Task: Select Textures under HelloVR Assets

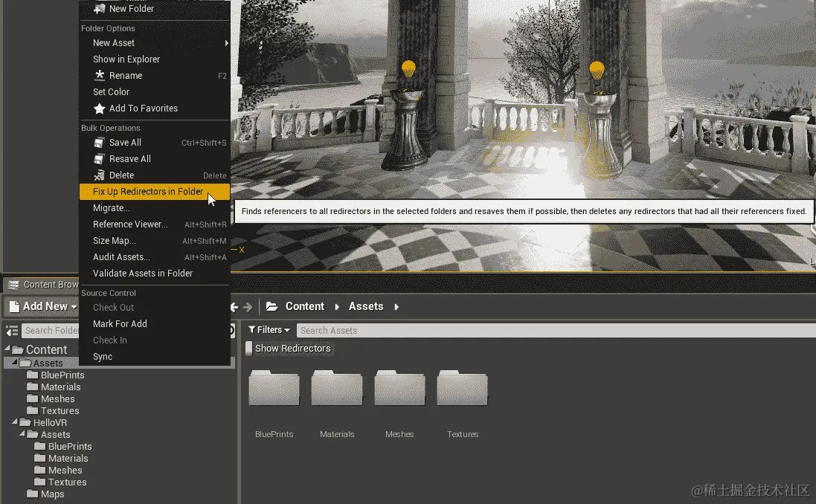Action: coord(67,482)
